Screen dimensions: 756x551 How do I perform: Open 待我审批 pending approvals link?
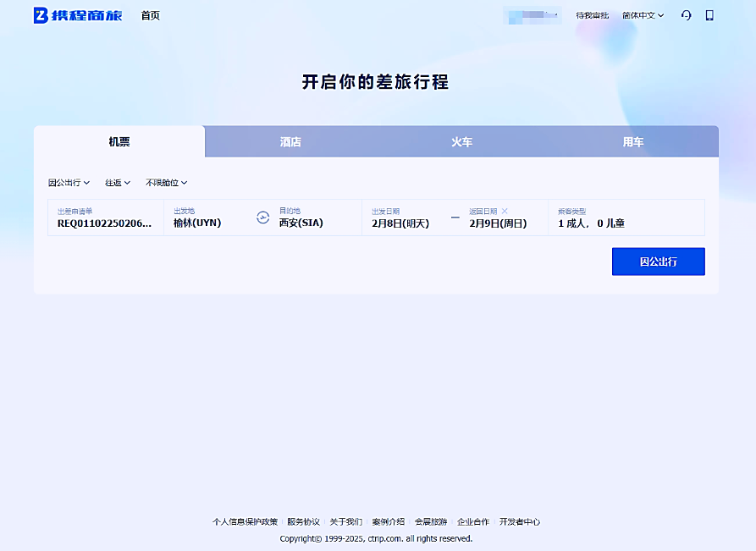[592, 15]
